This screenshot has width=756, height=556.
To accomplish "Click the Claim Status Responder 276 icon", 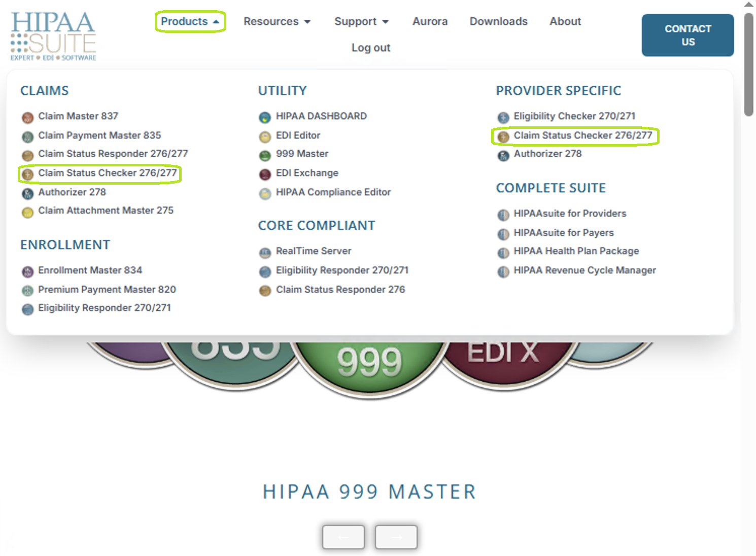I will pos(265,291).
